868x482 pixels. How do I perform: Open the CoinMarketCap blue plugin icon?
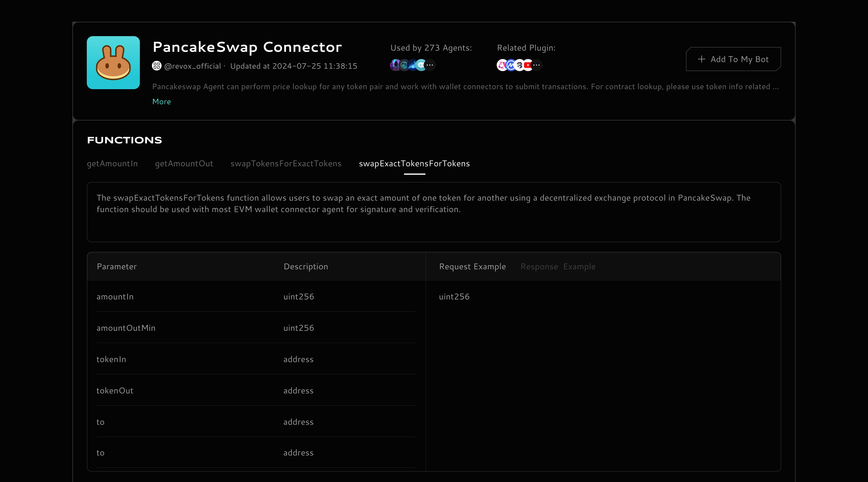pyautogui.click(x=511, y=65)
